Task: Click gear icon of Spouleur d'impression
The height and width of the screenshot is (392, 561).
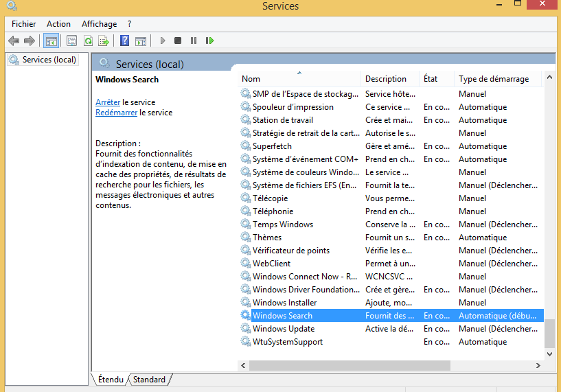Action: 245,106
